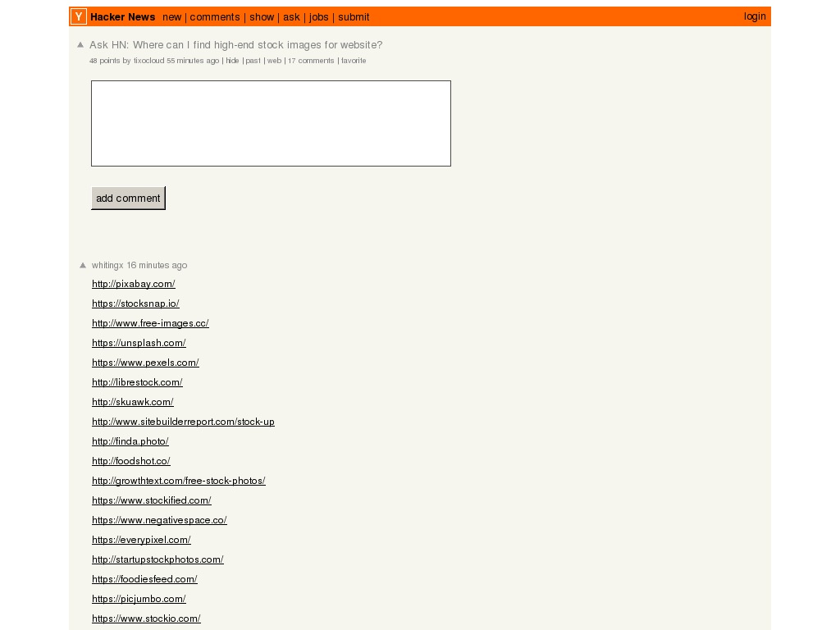Open the Hacker News home link

tap(123, 17)
